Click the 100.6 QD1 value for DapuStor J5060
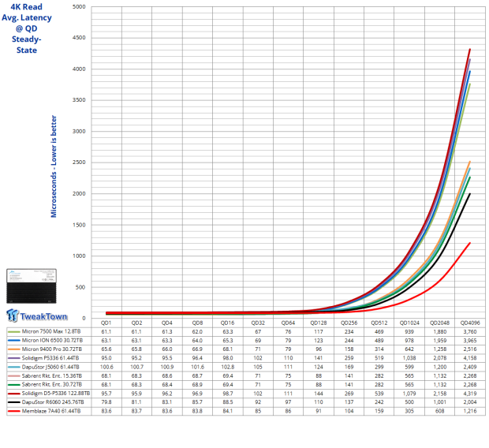489x448 pixels. point(106,367)
